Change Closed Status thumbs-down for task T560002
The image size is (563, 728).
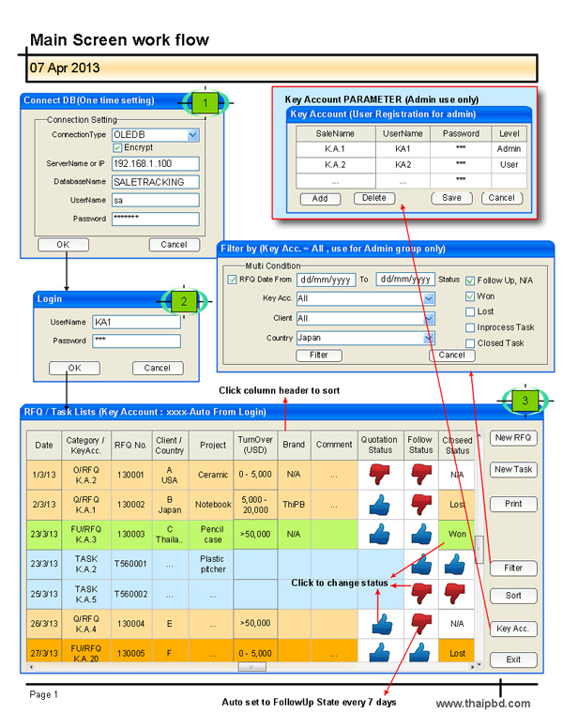454,593
